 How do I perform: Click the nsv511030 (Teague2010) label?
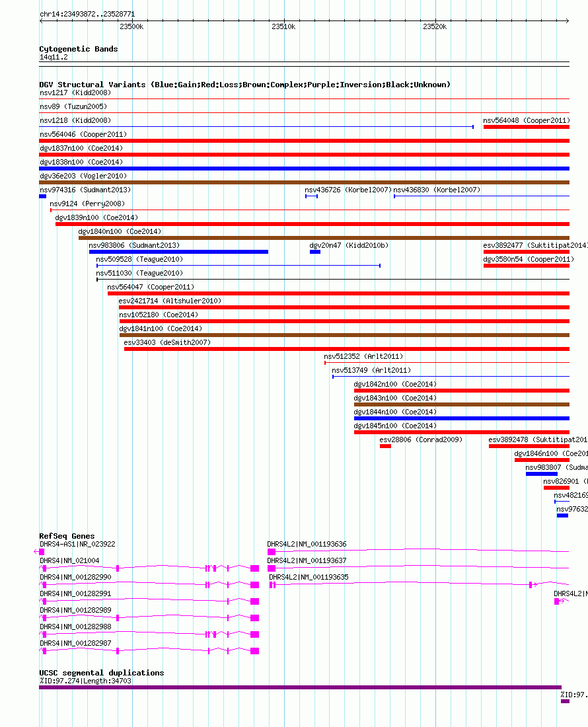pyautogui.click(x=139, y=274)
